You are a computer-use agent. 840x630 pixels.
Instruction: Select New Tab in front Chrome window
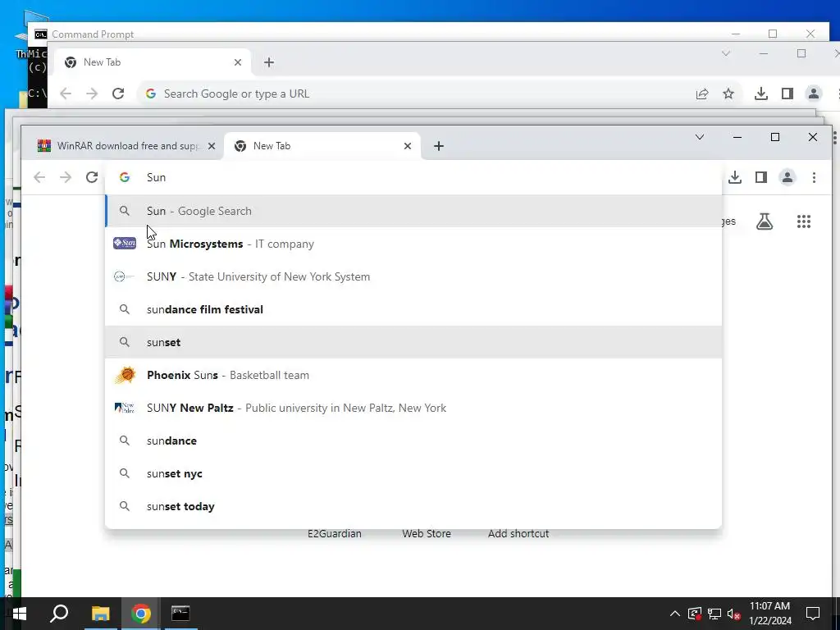[x=322, y=146]
